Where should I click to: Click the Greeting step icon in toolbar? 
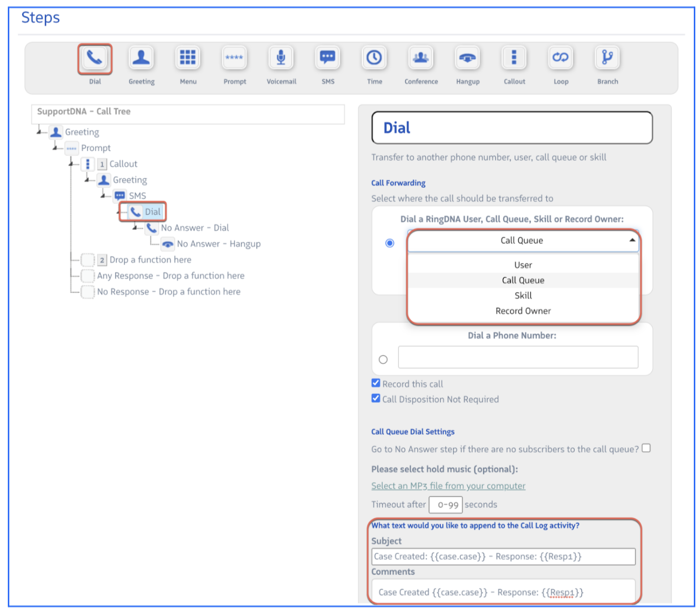click(141, 58)
